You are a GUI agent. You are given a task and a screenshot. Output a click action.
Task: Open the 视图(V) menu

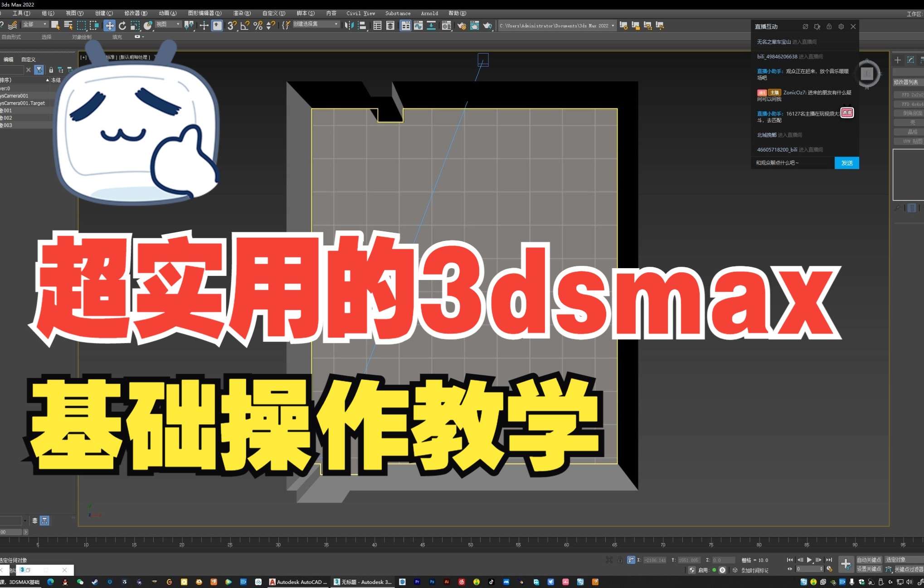[x=75, y=13]
